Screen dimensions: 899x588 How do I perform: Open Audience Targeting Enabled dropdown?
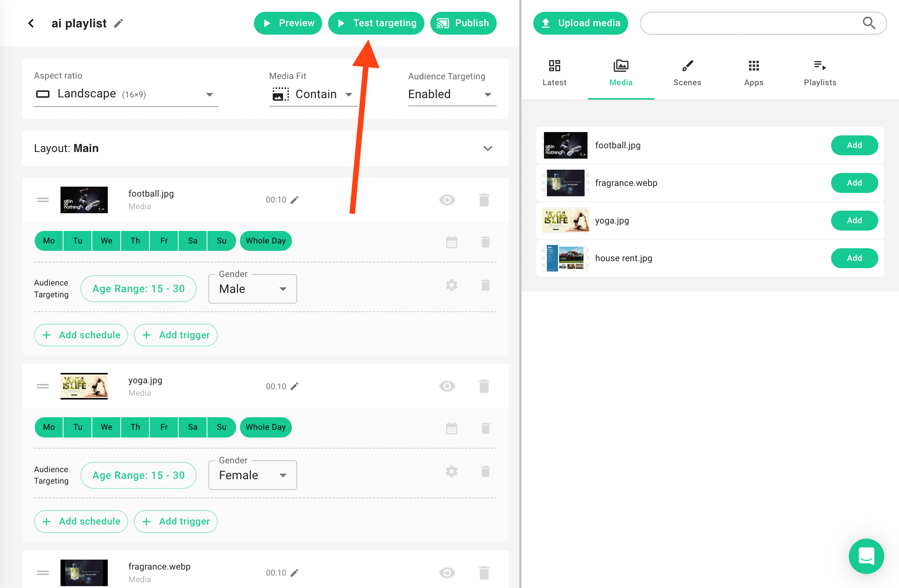coord(452,94)
